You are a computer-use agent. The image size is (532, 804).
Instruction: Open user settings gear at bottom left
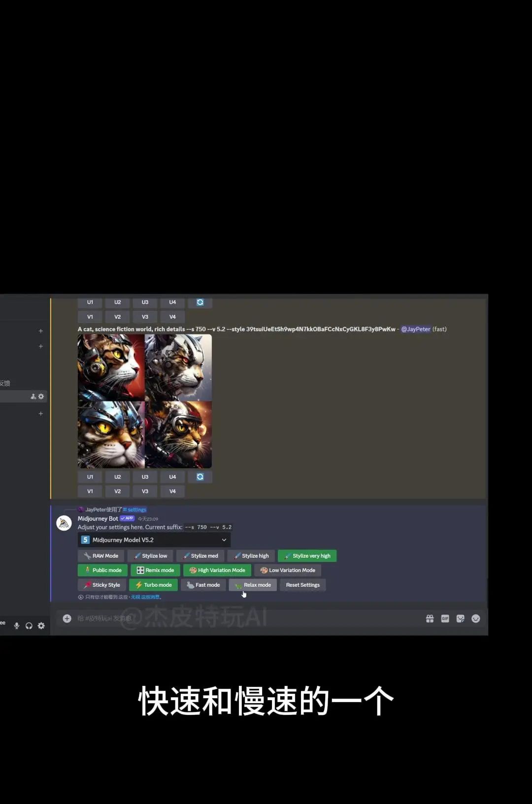point(41,626)
